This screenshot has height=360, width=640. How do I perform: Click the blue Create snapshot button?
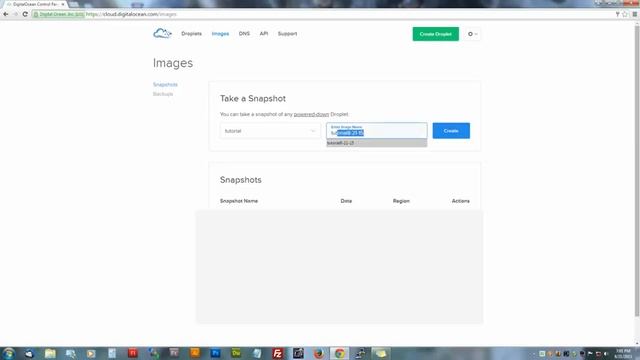(451, 131)
